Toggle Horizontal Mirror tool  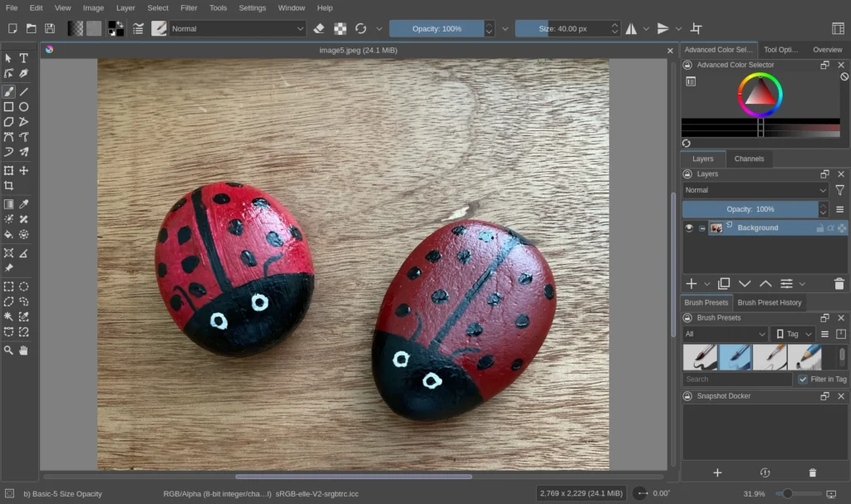(x=632, y=29)
